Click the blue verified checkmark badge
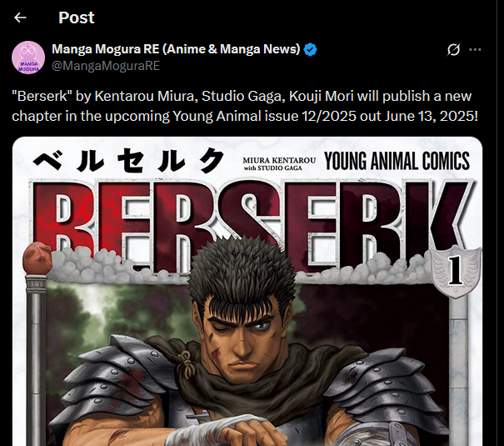This screenshot has height=446, width=504. [310, 49]
